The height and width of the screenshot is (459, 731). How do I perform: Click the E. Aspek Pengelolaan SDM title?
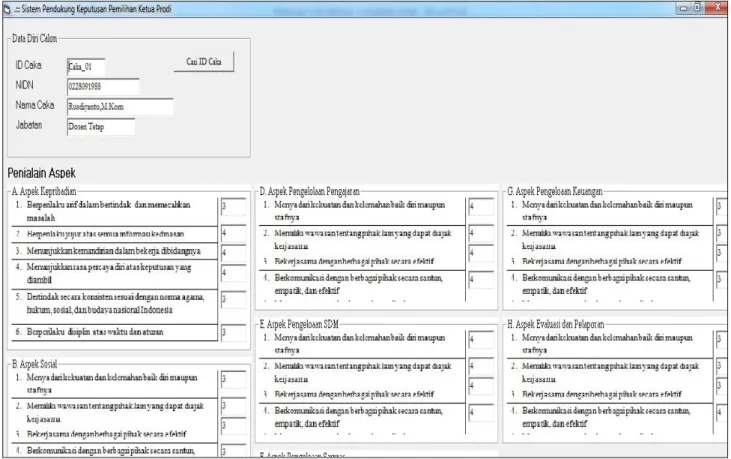tap(299, 324)
